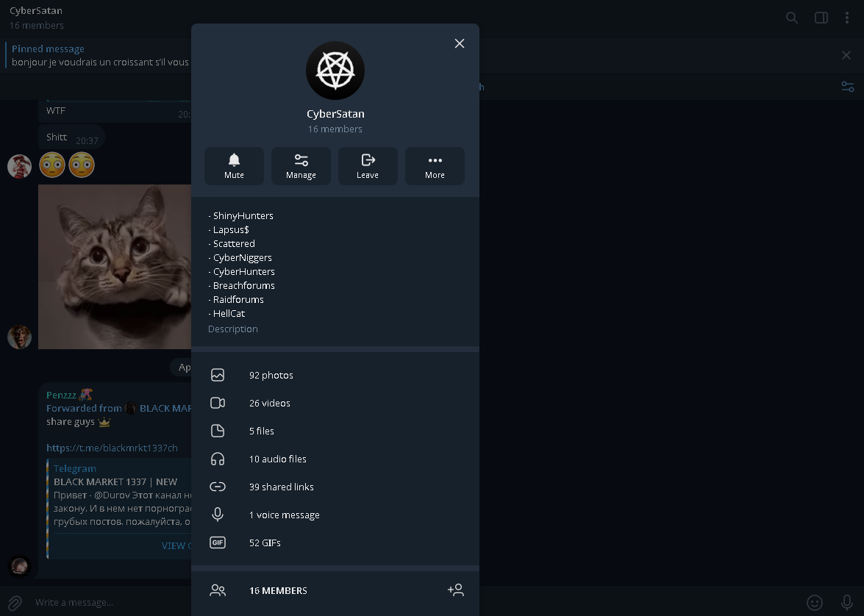Open the pinned message
Viewport: 864px width, 616px height.
(x=100, y=56)
